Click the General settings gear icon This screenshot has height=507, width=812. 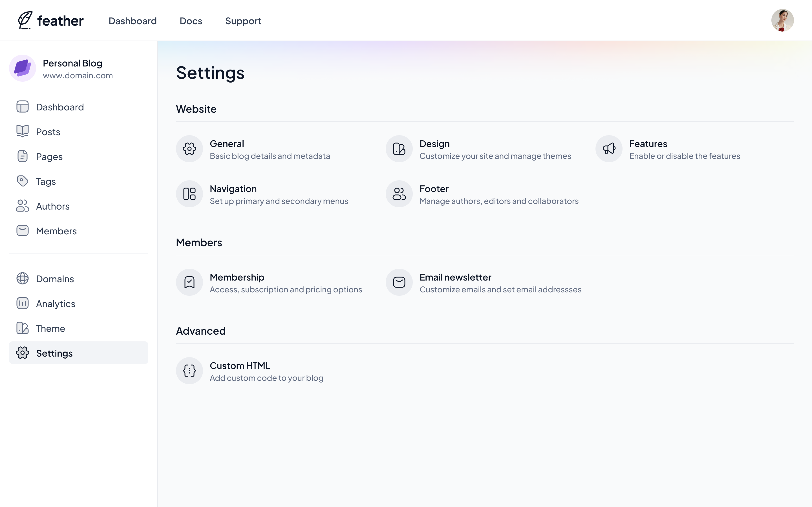189,148
